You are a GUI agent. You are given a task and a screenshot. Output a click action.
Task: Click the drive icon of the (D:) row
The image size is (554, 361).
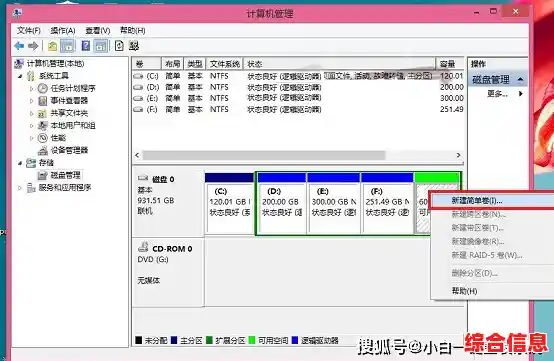138,87
